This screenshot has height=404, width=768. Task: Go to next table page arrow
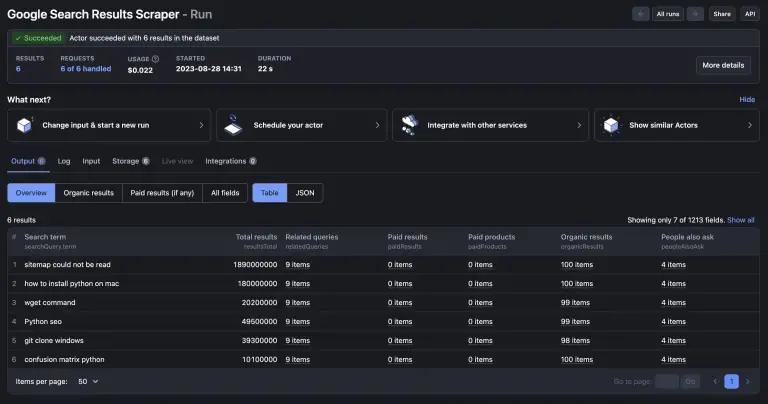pos(748,382)
